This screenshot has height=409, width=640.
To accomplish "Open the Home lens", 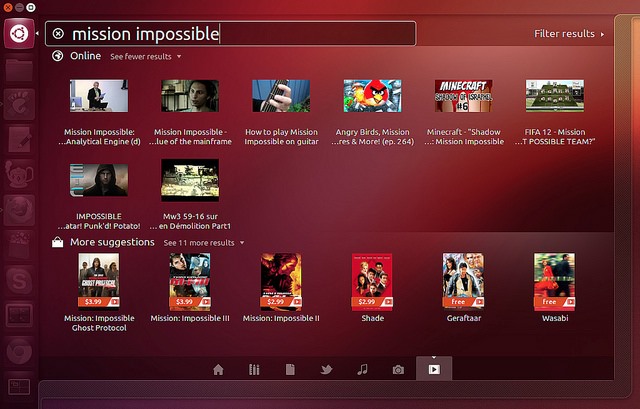I will pyautogui.click(x=218, y=369).
